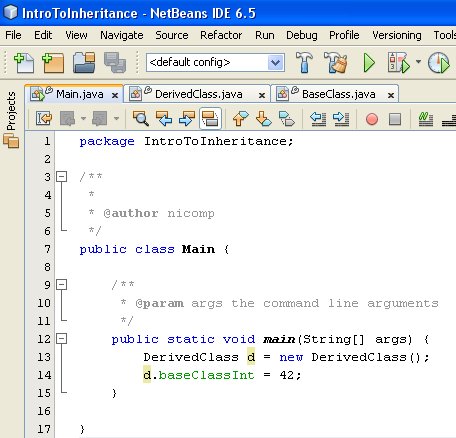The image size is (456, 438).
Task: Open the default config combo box
Action: 215,62
